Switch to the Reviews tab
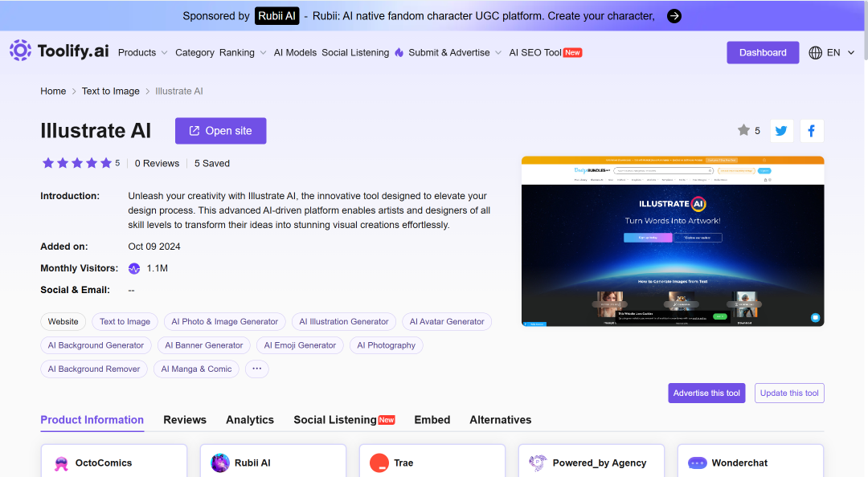 [185, 420]
